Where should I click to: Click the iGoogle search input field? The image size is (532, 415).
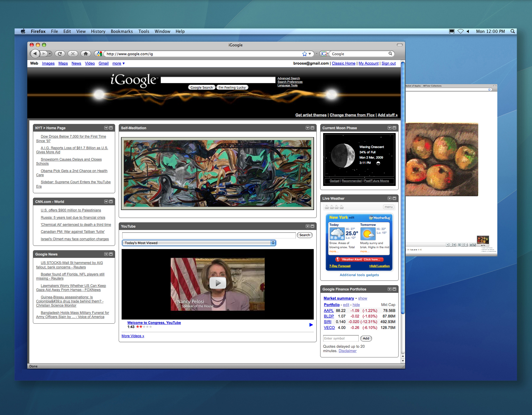click(218, 80)
